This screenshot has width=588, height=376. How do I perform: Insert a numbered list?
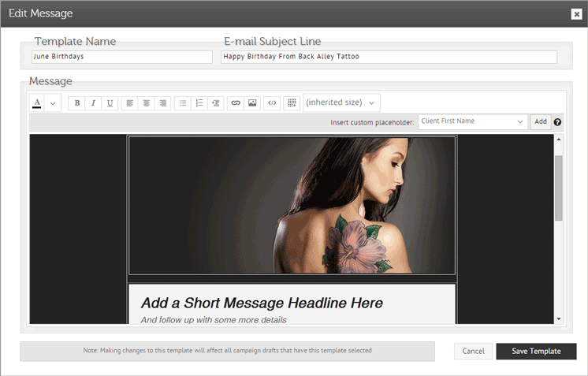[x=199, y=103]
